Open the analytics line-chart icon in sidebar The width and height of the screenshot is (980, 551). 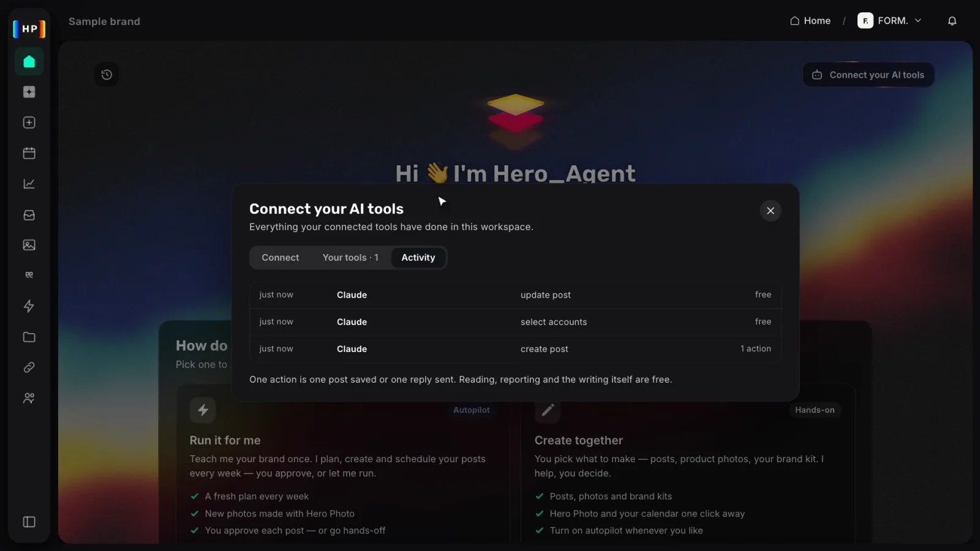(x=29, y=184)
